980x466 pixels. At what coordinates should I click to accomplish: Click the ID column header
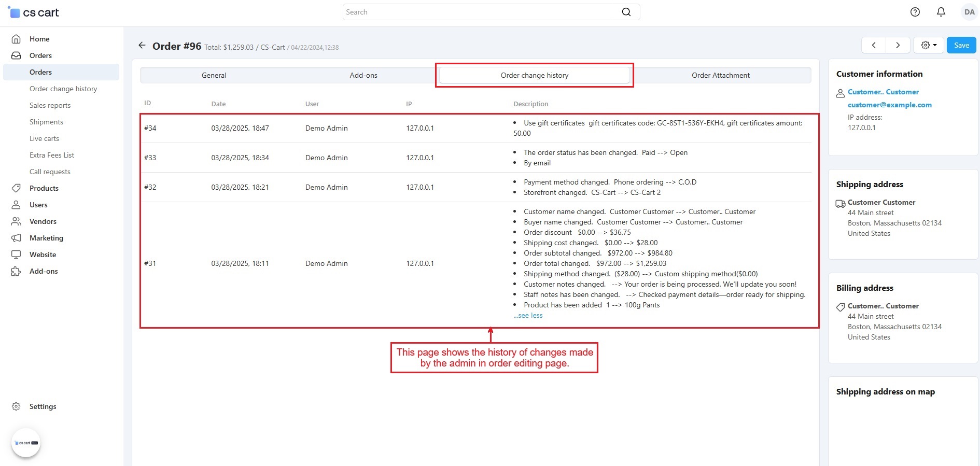coord(147,103)
